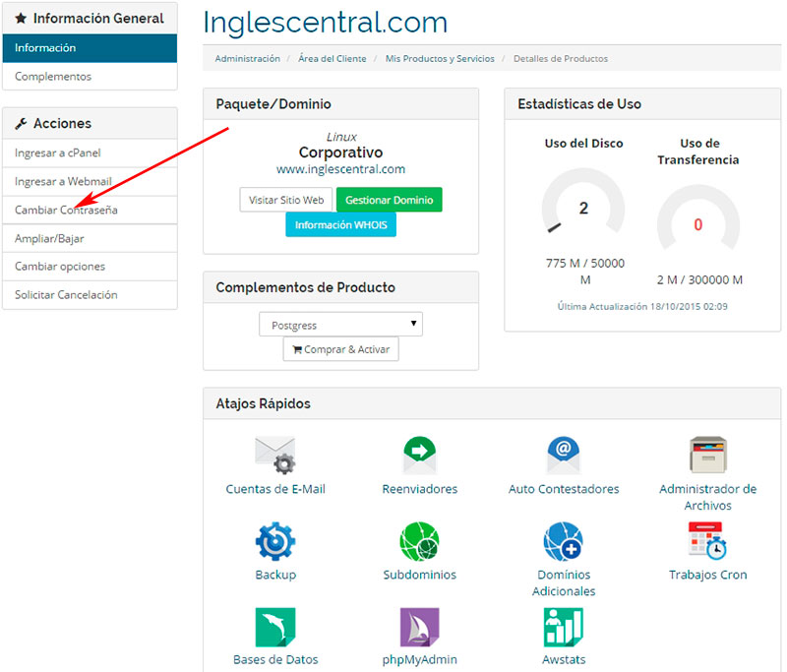Click the Inglescentral.com page title
Viewport: 787px width, 672px height.
click(x=325, y=23)
